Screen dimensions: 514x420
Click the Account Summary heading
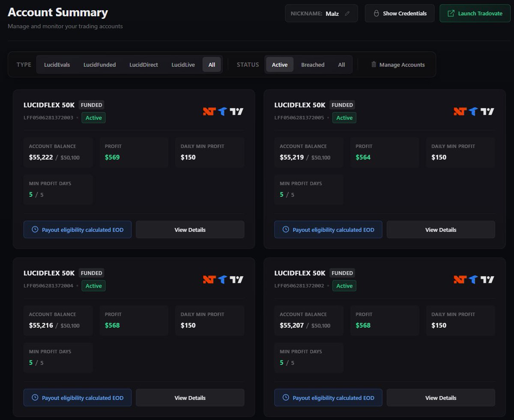pyautogui.click(x=58, y=12)
